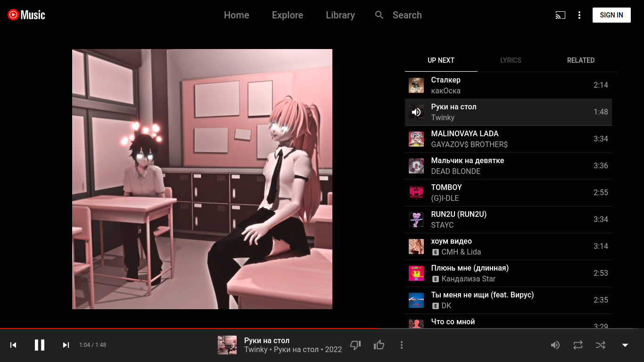Click the YouTube Music logo
The height and width of the screenshot is (362, 644).
pyautogui.click(x=26, y=15)
